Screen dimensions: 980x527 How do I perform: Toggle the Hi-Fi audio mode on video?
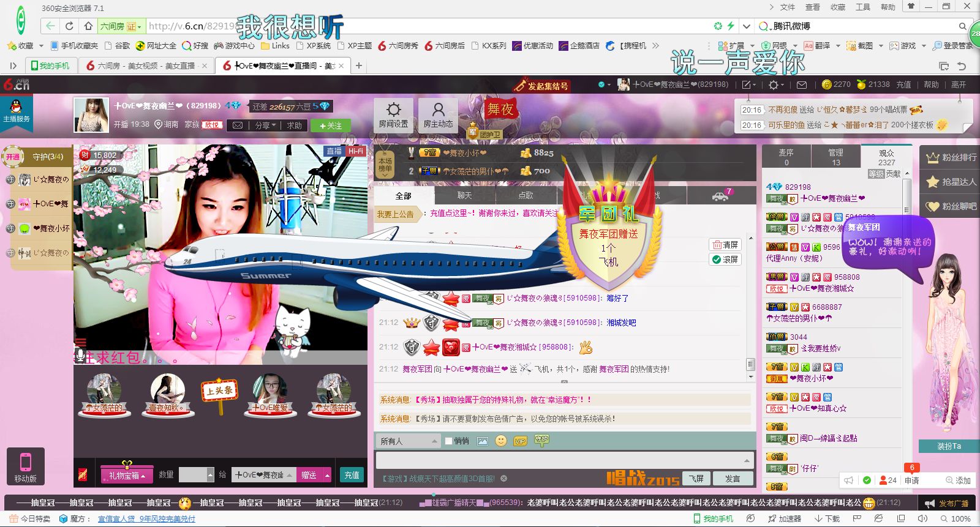click(x=355, y=151)
